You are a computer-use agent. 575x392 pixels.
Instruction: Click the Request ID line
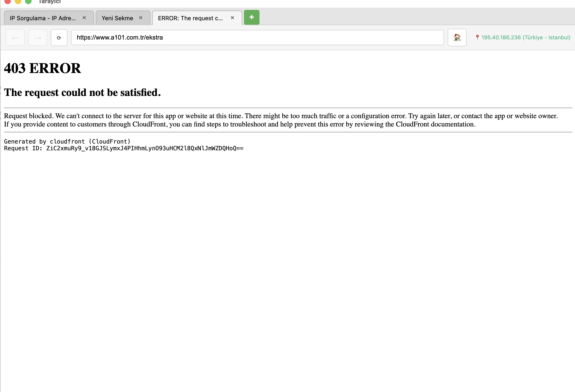(124, 148)
